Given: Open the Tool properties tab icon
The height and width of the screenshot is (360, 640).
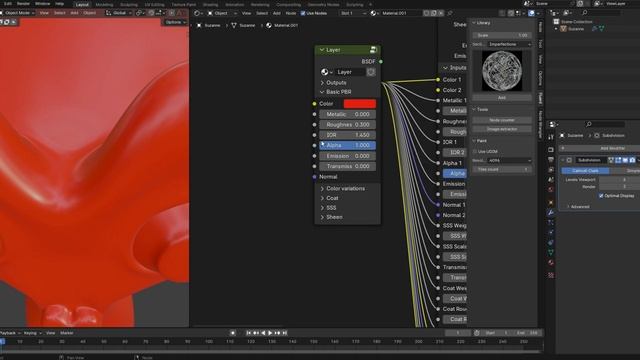Looking at the screenshot, I should [551, 137].
